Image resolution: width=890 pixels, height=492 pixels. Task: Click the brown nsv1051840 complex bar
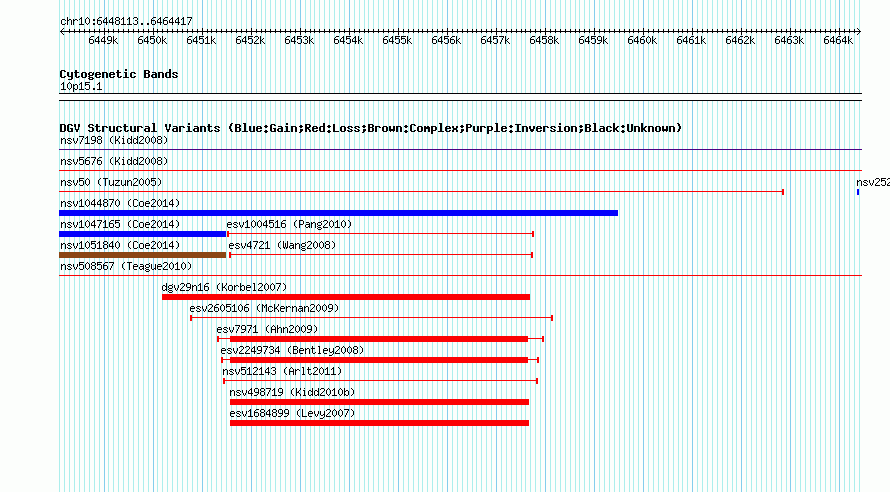tap(142, 255)
